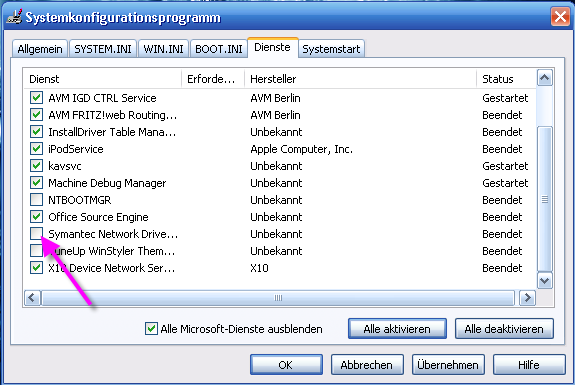The width and height of the screenshot is (575, 385).
Task: Click the Alle deaktivieren button
Action: click(504, 329)
